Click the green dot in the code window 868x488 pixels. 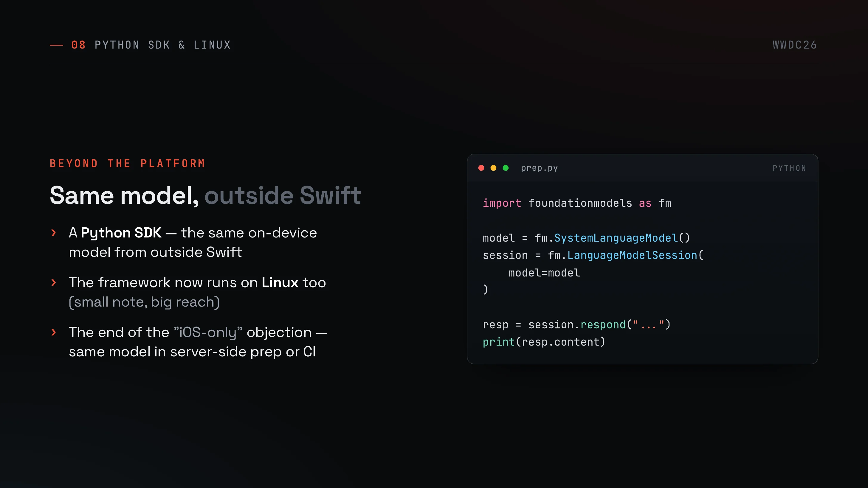[x=506, y=168]
